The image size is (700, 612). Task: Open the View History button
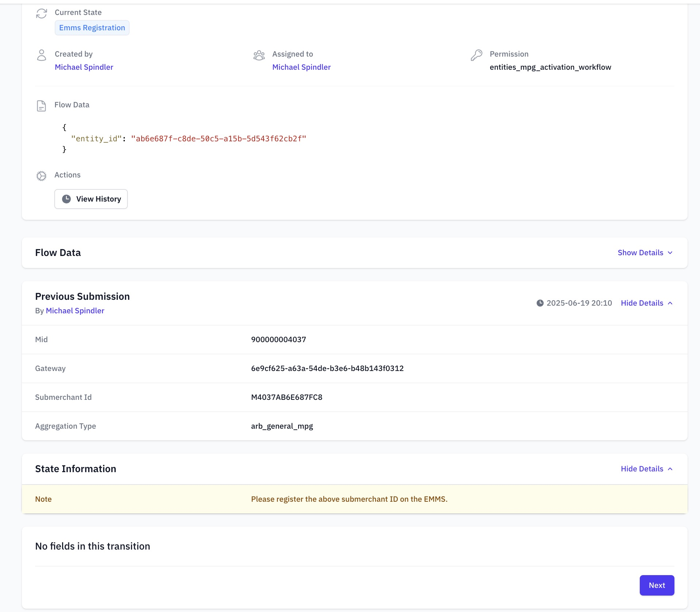point(91,199)
